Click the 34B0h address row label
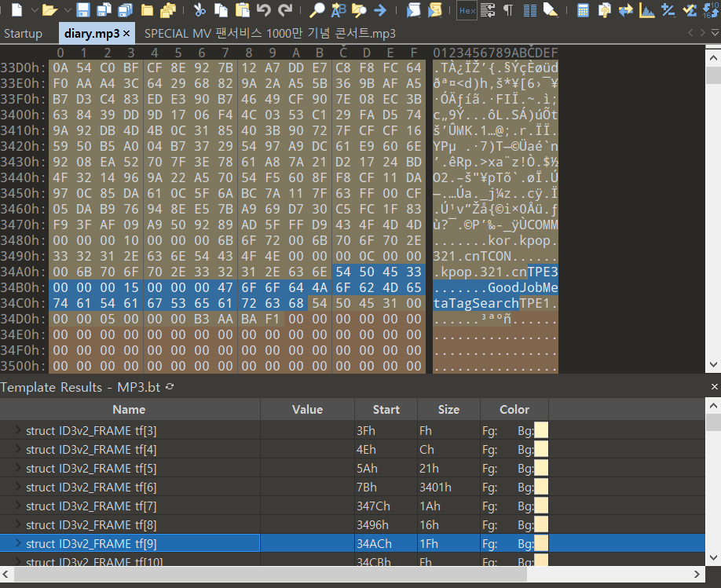Viewport: 721px width, 588px height. tap(24, 288)
